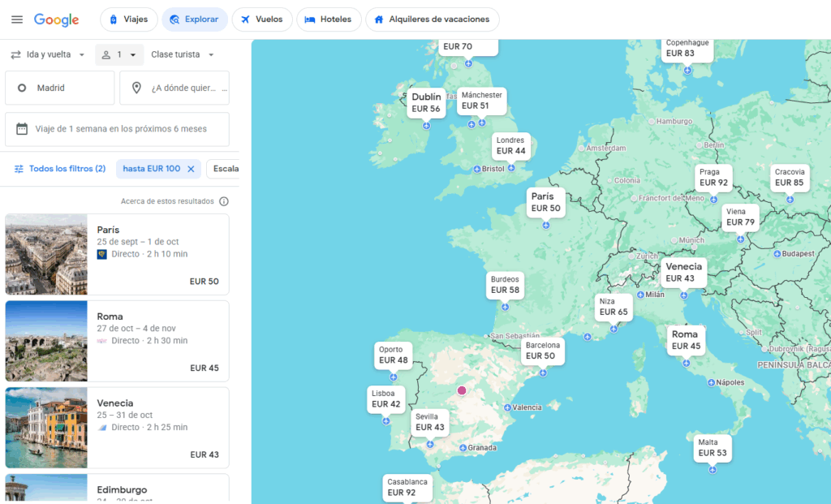Click Lisboa EUR 42 map label

[x=385, y=399]
